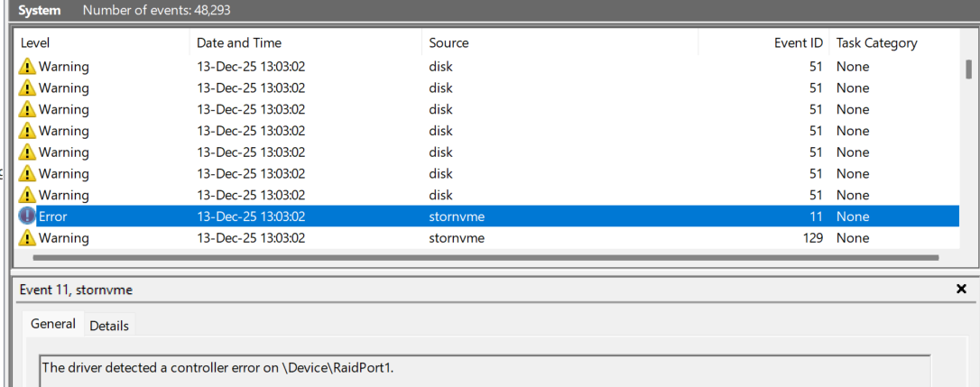Click the stornvme source of the Error row
The height and width of the screenshot is (387, 980).
click(457, 217)
